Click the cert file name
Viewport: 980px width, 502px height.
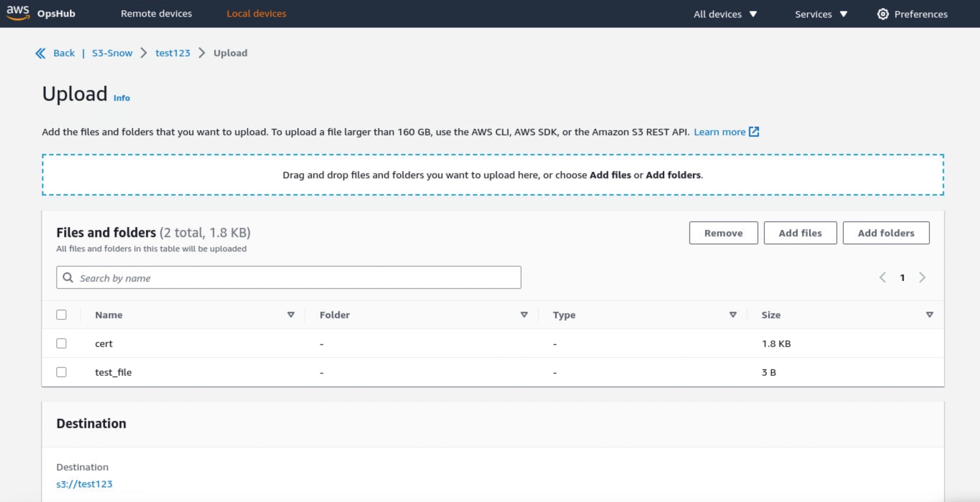(x=104, y=343)
